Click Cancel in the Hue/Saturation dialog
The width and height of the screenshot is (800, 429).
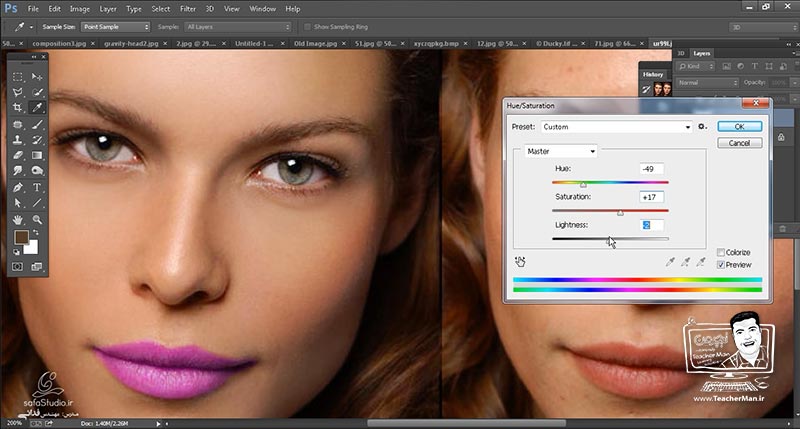point(739,143)
